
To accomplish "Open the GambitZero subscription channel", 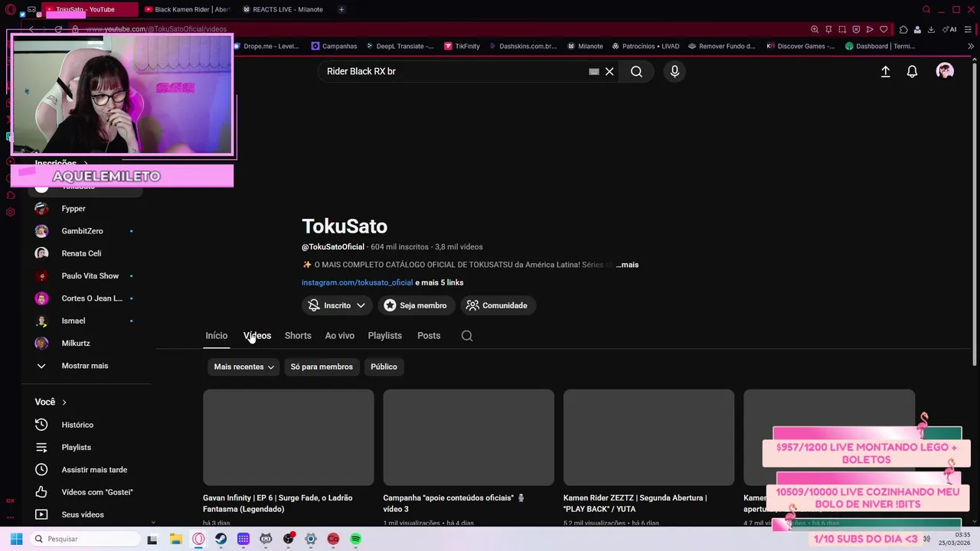I will coord(83,231).
